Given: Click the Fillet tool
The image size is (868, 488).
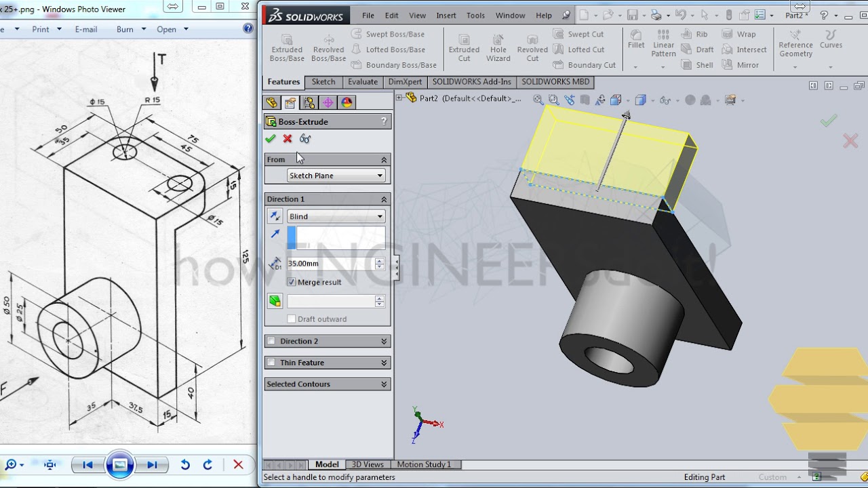Looking at the screenshot, I should (x=636, y=40).
